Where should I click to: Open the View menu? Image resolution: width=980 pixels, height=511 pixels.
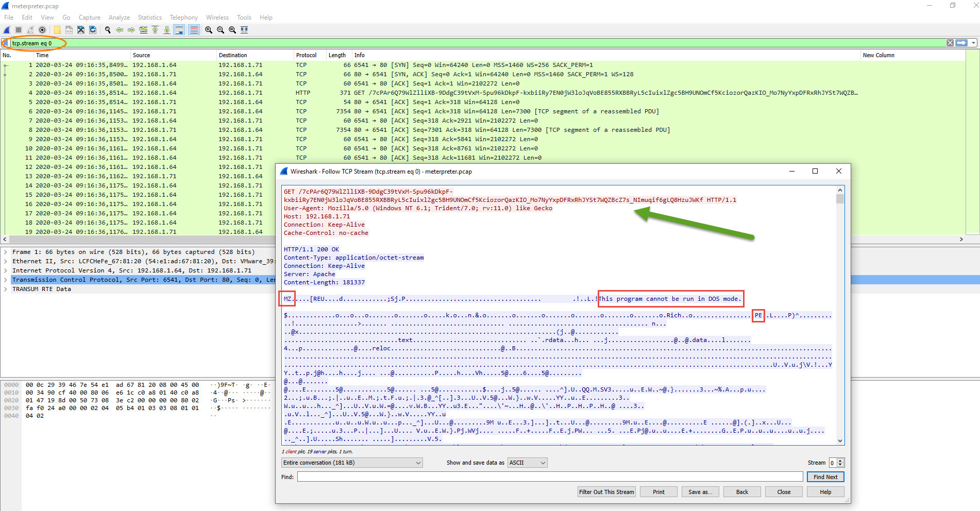[x=47, y=18]
